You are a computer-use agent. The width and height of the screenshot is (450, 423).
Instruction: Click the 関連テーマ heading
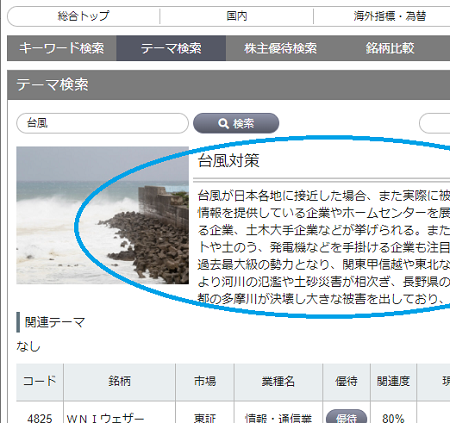click(55, 322)
